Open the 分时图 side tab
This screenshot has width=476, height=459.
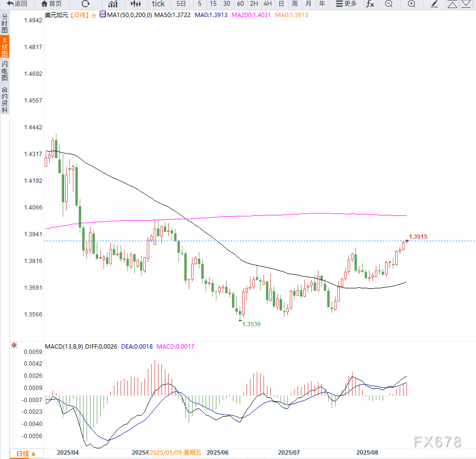4,23
